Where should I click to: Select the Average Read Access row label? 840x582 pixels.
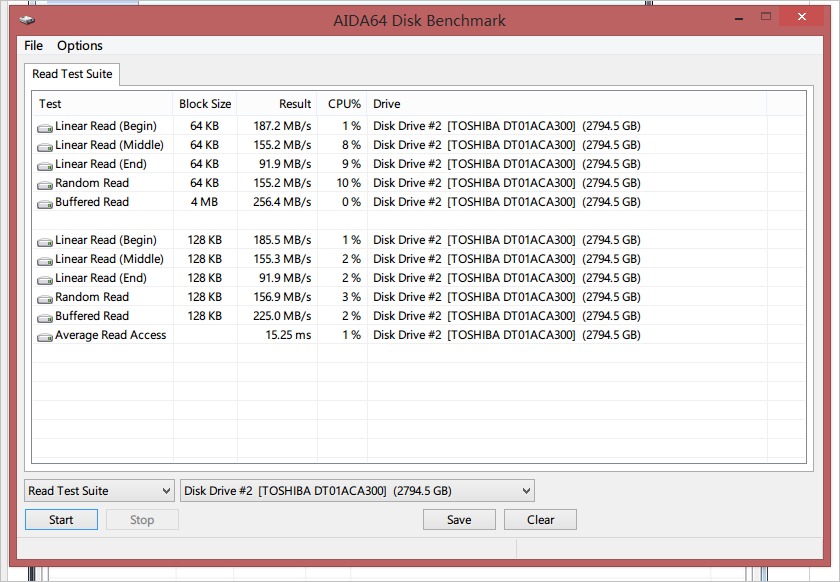[111, 335]
